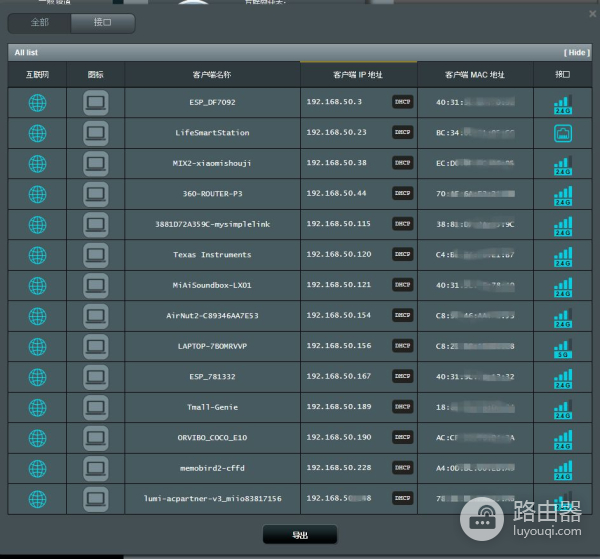Click the signal icon for ORVIBO_COCO_E10

point(562,438)
